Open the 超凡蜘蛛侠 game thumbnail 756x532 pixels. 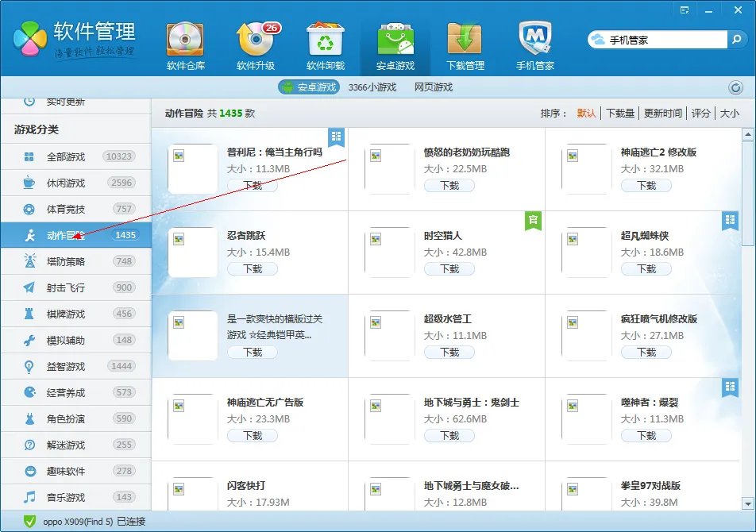click(586, 253)
